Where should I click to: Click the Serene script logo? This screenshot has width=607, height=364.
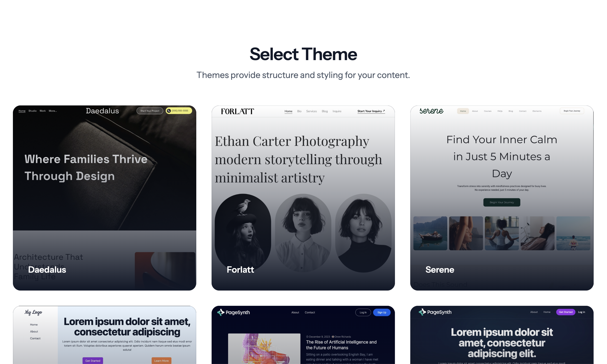pyautogui.click(x=431, y=111)
